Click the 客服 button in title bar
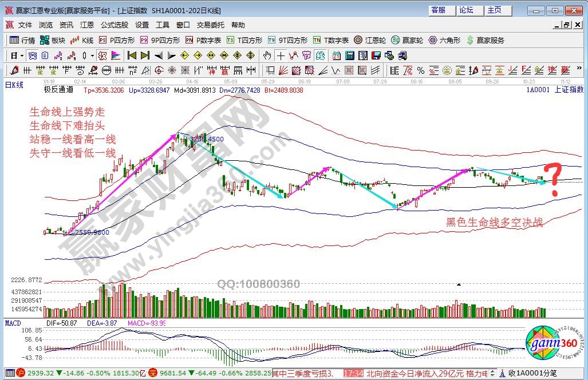Screen dimensions: 588x380 439,10
